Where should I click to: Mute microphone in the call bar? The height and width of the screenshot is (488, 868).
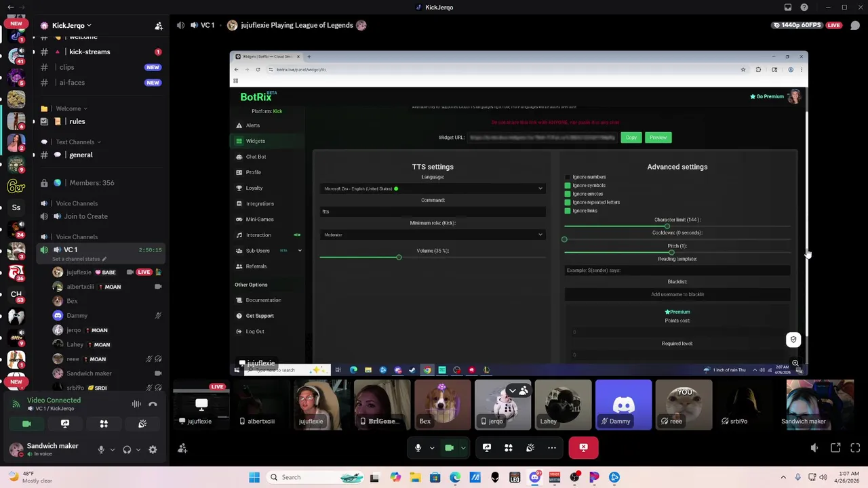coord(418,447)
